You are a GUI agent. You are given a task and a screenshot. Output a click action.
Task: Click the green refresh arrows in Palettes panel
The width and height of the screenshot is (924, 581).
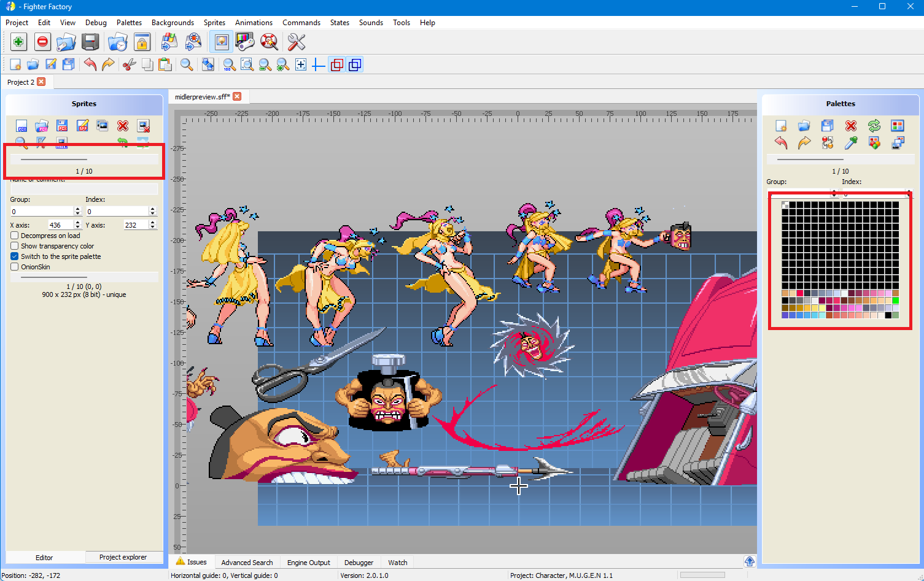pos(874,126)
